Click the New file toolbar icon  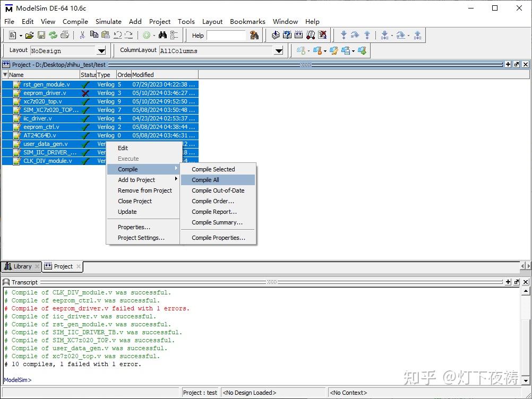(13, 35)
